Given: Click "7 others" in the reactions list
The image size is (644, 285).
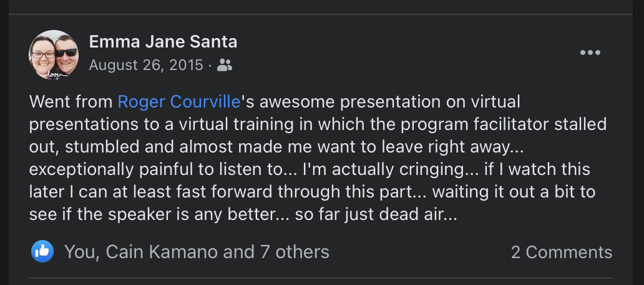Looking at the screenshot, I should pos(294,252).
